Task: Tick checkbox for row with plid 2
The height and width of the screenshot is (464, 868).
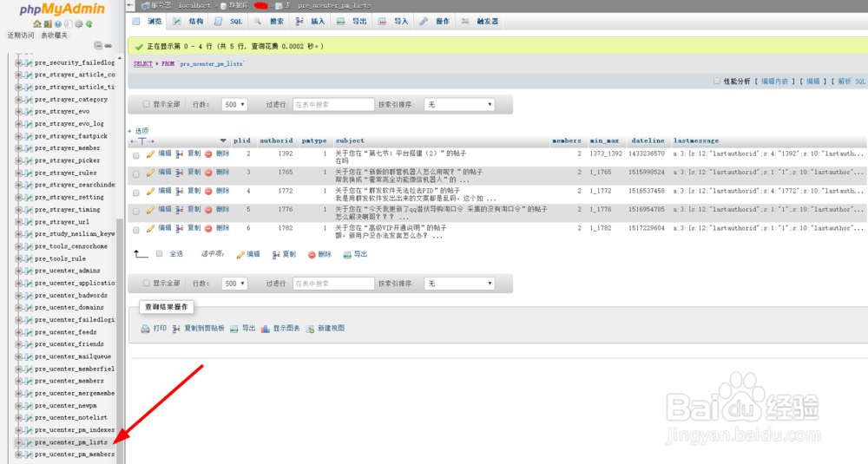Action: [x=136, y=156]
